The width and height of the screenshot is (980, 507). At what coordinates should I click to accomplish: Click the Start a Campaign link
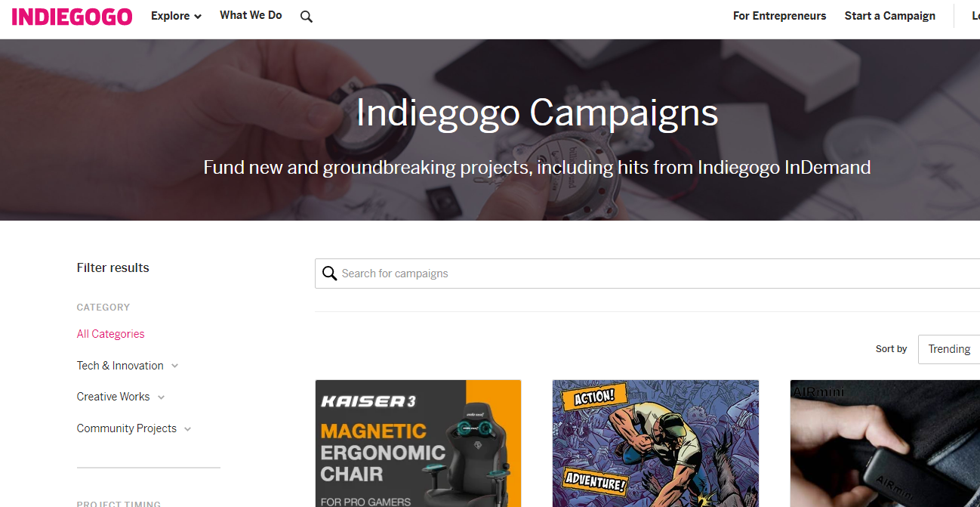point(889,16)
